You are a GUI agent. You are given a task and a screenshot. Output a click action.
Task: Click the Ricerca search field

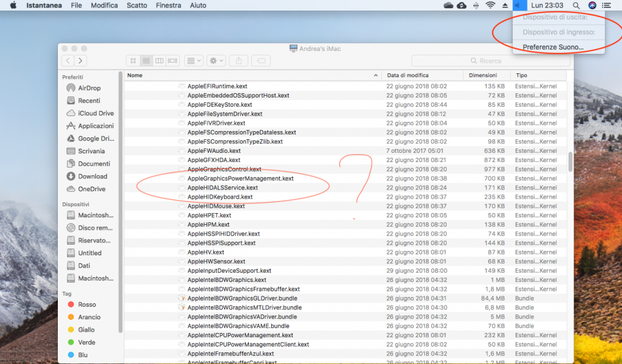pos(490,61)
